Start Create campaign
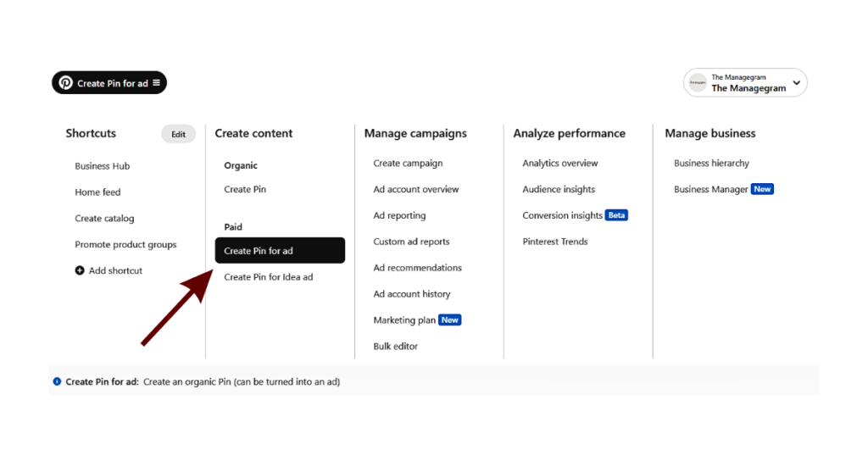This screenshot has width=868, height=456. pos(408,164)
